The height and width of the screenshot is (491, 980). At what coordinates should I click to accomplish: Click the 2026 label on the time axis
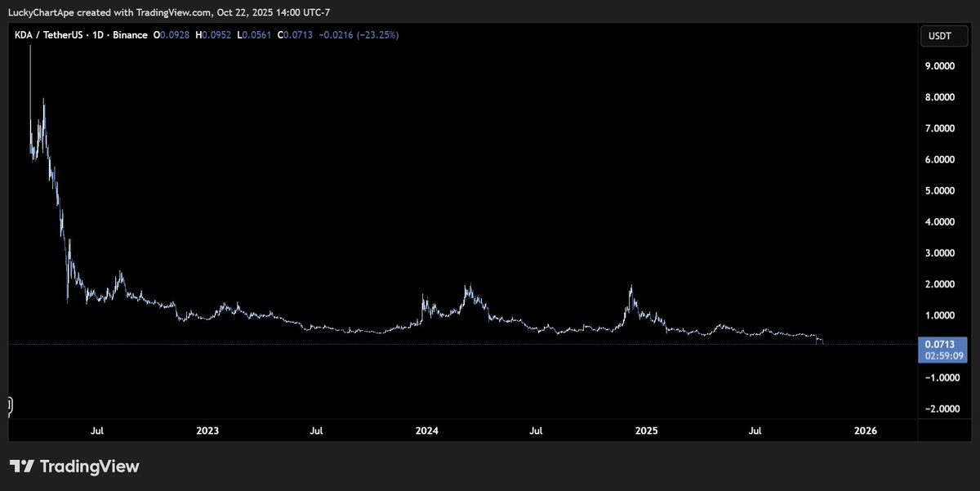click(x=865, y=431)
